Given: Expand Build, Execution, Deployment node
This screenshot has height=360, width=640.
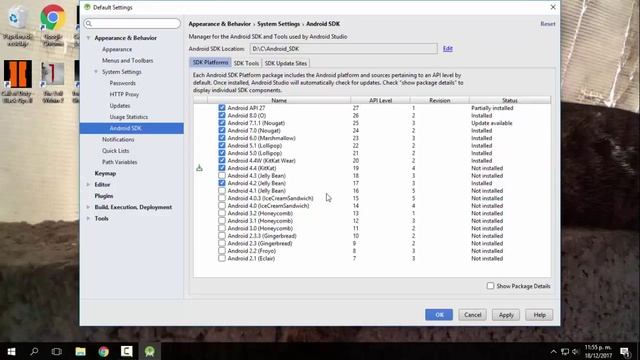Looking at the screenshot, I should pyautogui.click(x=88, y=207).
